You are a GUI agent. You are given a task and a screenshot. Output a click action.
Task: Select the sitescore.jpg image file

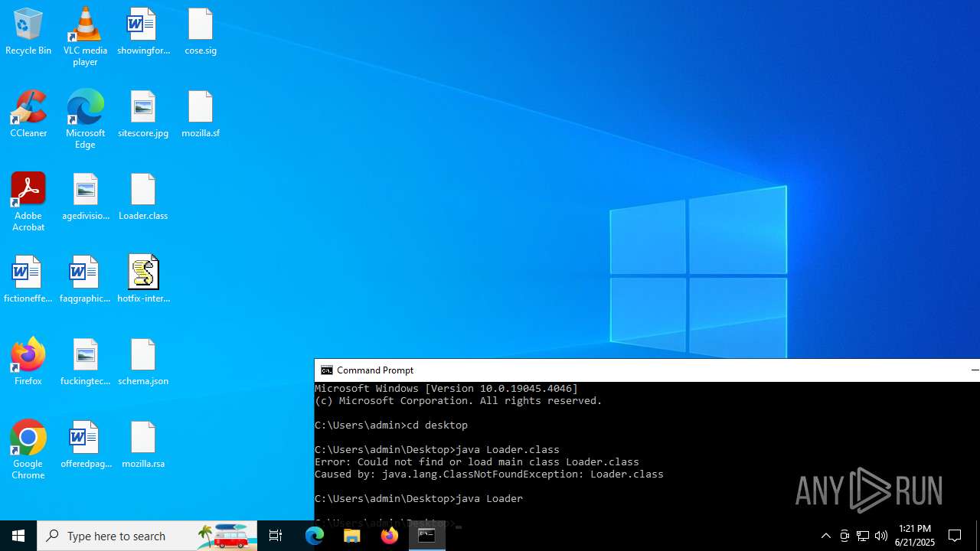(143, 115)
